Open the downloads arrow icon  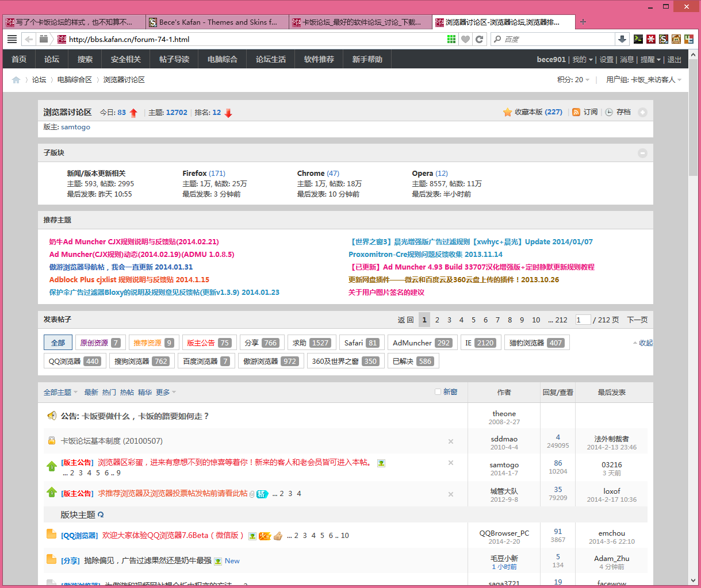point(622,39)
